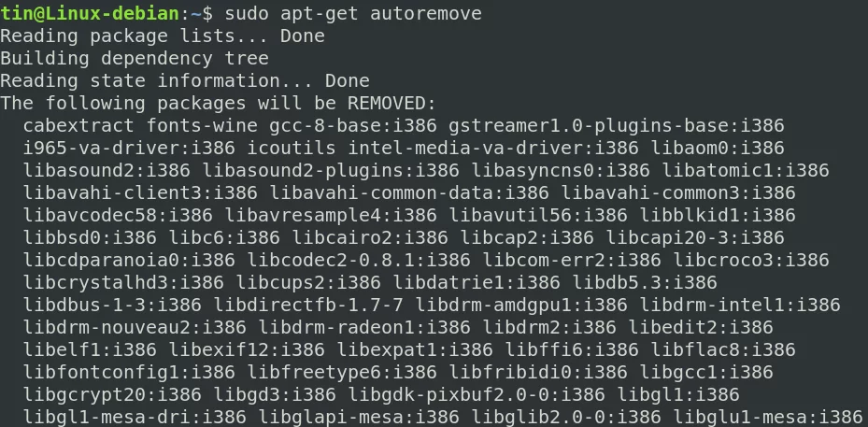Click the icoutils package name
The width and height of the screenshot is (868, 427).
point(292,148)
